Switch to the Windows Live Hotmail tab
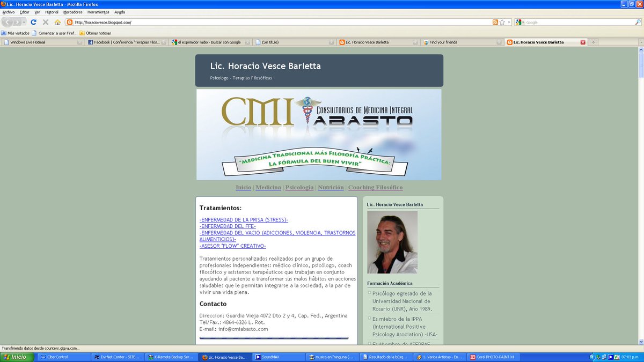The image size is (644, 362). (x=42, y=42)
